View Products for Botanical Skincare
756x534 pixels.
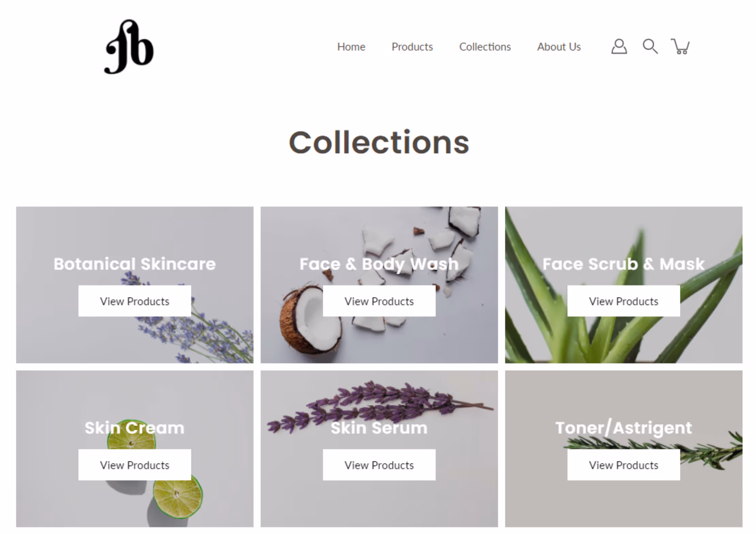135,301
